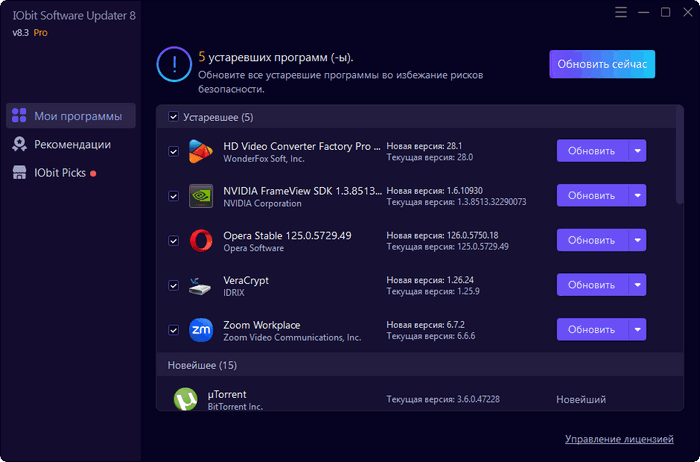The image size is (700, 462).
Task: Uncheck HD Video Converter Factory Pro checkbox
Action: click(173, 151)
